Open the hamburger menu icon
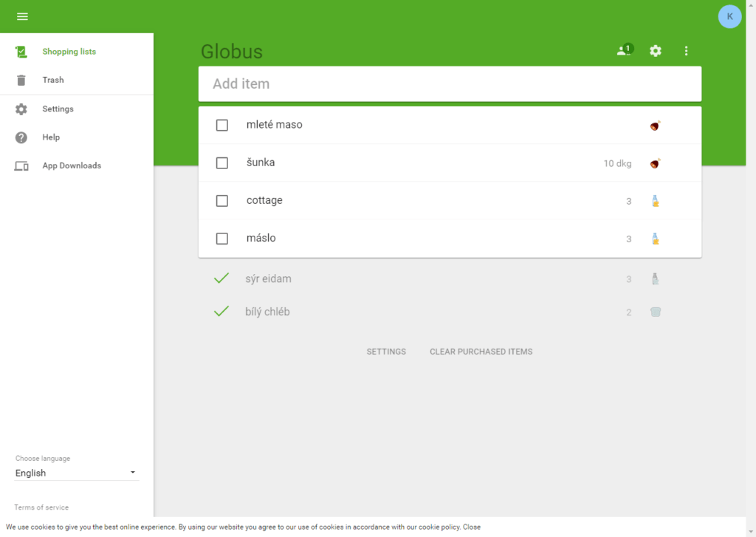The image size is (756, 537). click(22, 16)
